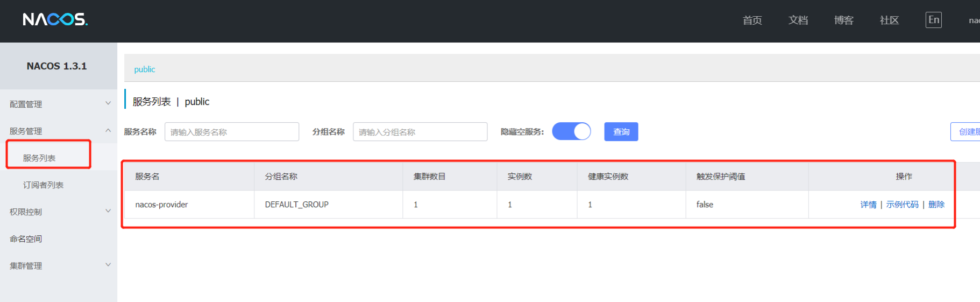
Task: Click the 实例数 column header
Action: tap(537, 177)
